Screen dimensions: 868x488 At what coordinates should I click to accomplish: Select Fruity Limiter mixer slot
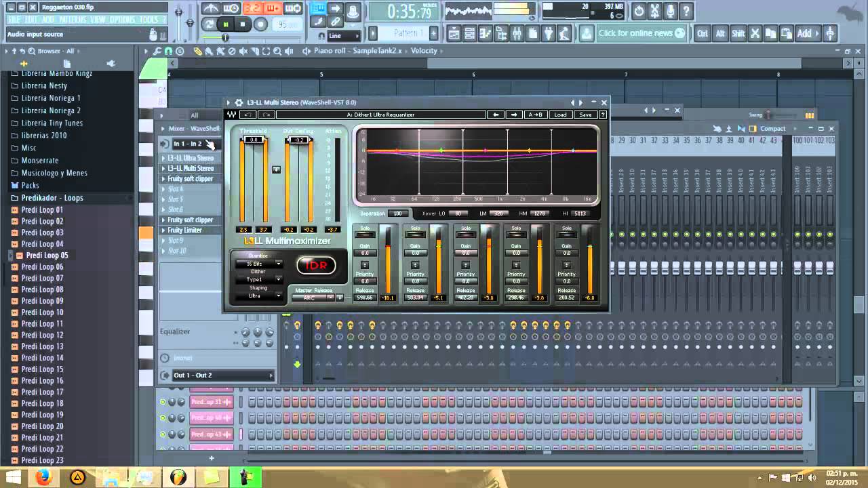coord(190,230)
